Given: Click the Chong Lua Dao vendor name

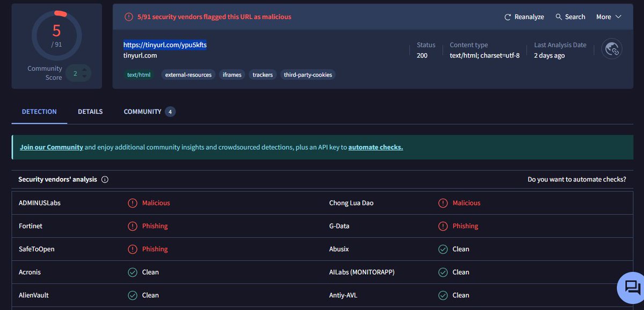Looking at the screenshot, I should coord(352,203).
